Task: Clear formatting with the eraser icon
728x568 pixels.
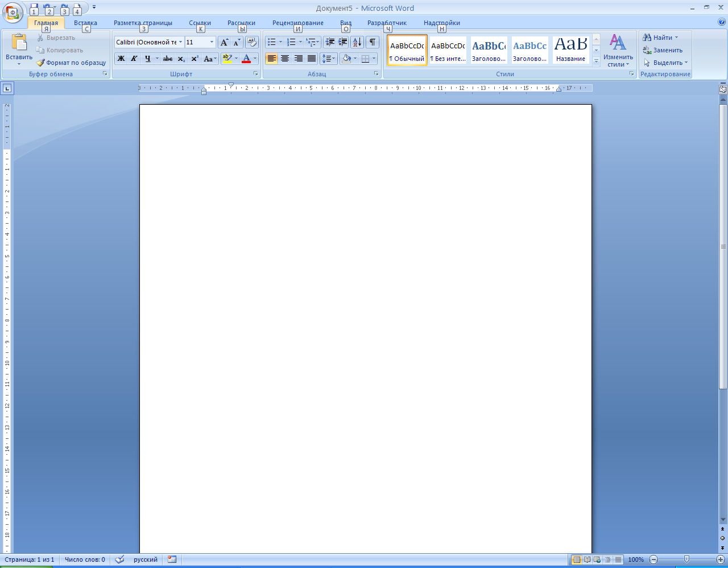Action: tap(252, 42)
